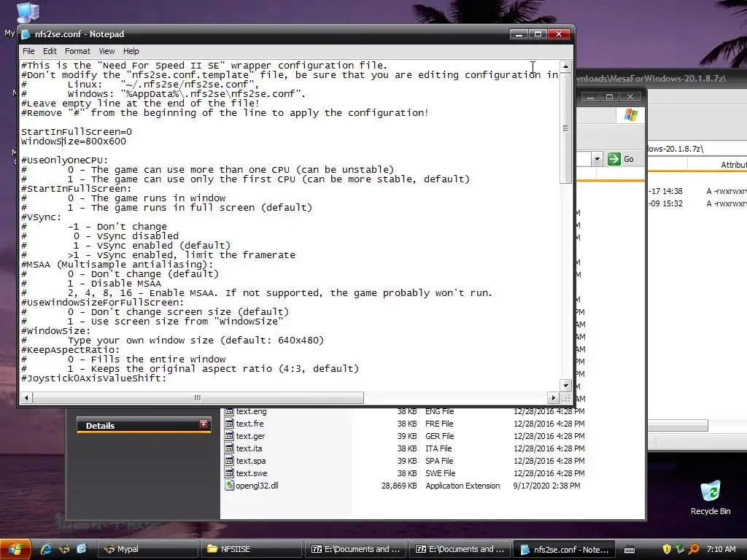Screen dimensions: 747x560
Task: Launch Internet Explorer from quick launch
Action: [46, 549]
